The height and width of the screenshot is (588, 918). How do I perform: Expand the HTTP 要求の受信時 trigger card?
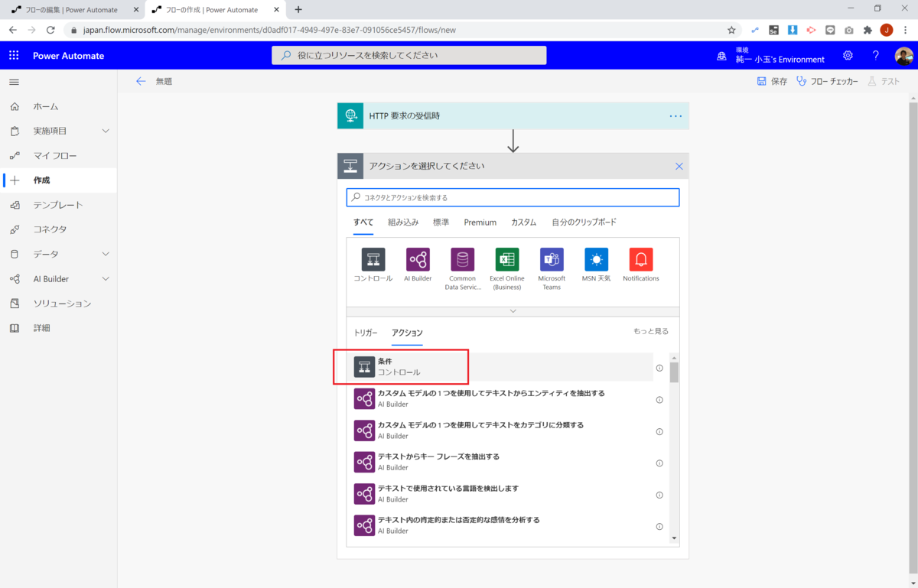click(x=513, y=116)
